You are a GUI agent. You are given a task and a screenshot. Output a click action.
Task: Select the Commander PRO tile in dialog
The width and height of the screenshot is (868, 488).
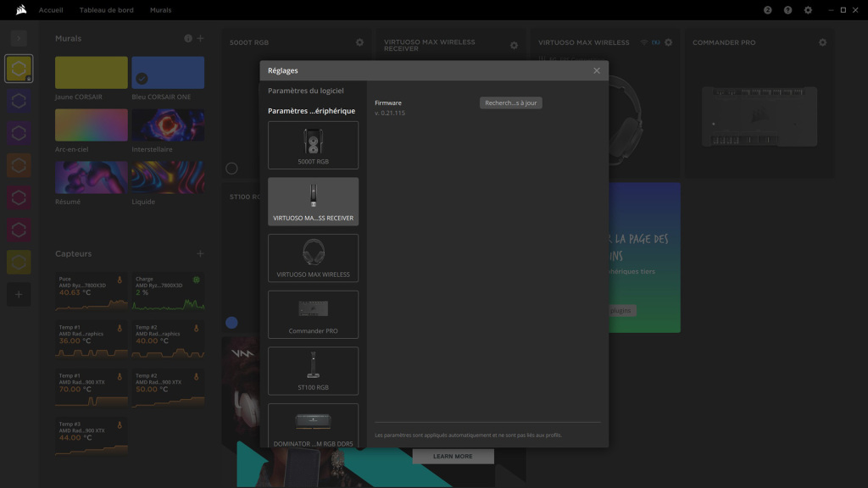point(314,314)
